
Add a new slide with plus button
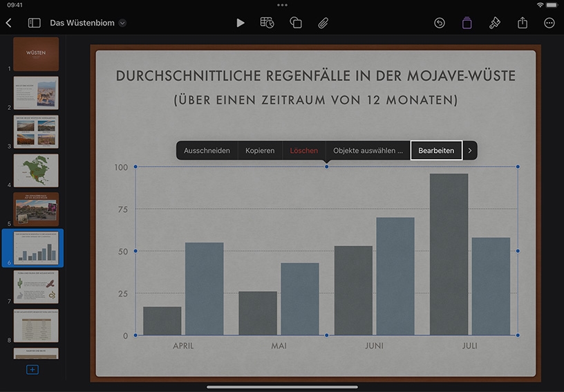[32, 369]
